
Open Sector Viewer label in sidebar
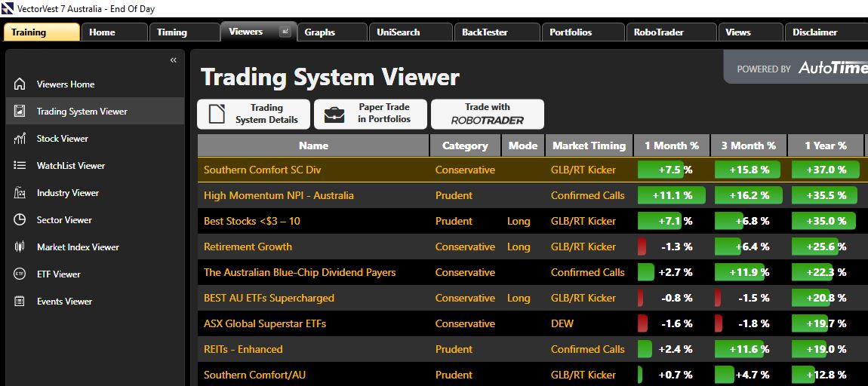coord(64,219)
